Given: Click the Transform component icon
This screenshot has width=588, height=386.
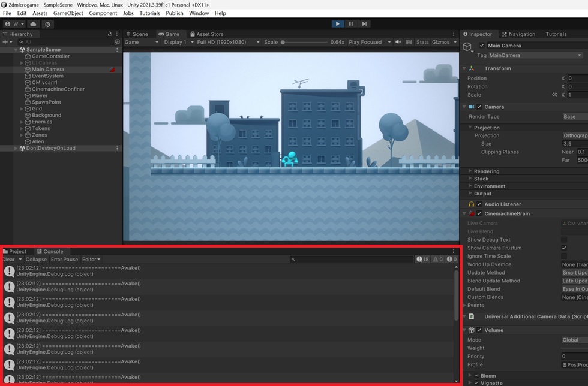Looking at the screenshot, I should pyautogui.click(x=472, y=68).
